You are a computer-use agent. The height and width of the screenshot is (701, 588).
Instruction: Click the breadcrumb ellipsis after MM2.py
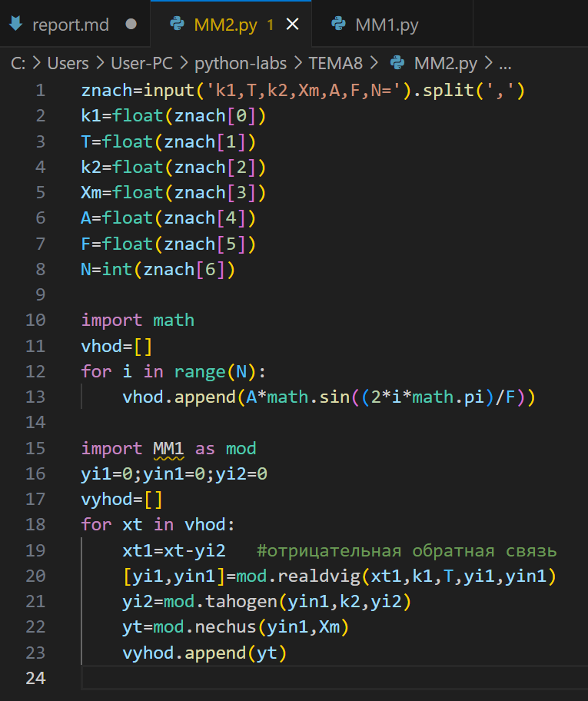(x=505, y=63)
